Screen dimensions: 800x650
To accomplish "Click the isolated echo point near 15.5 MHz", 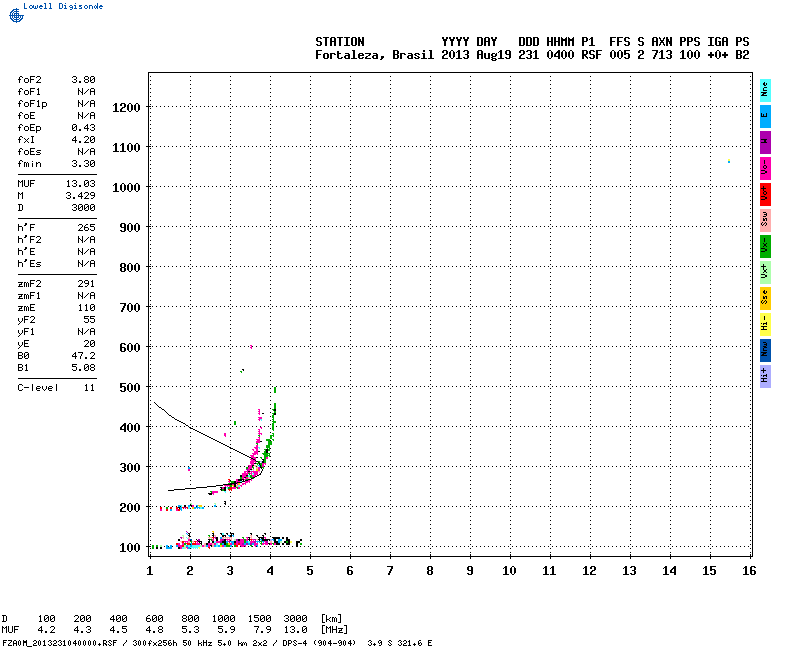I will coord(729,161).
